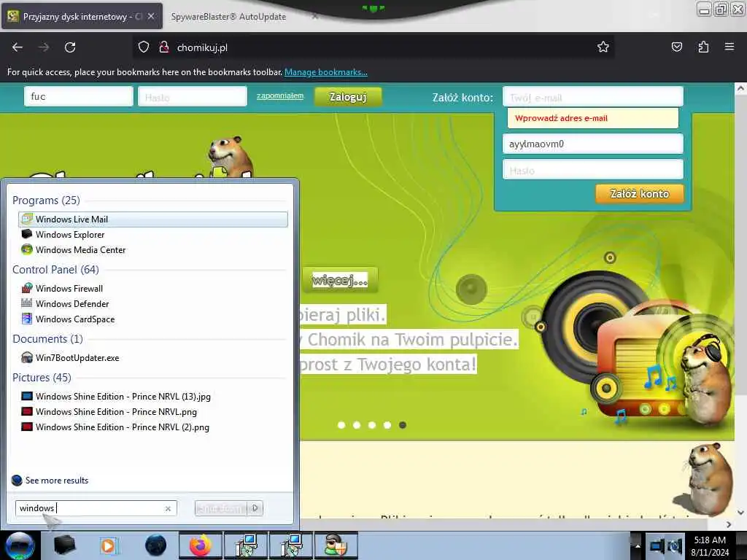747x560 pixels.
Task: Open Windows Shine Edition Prince NRVL.png
Action: [153, 411]
